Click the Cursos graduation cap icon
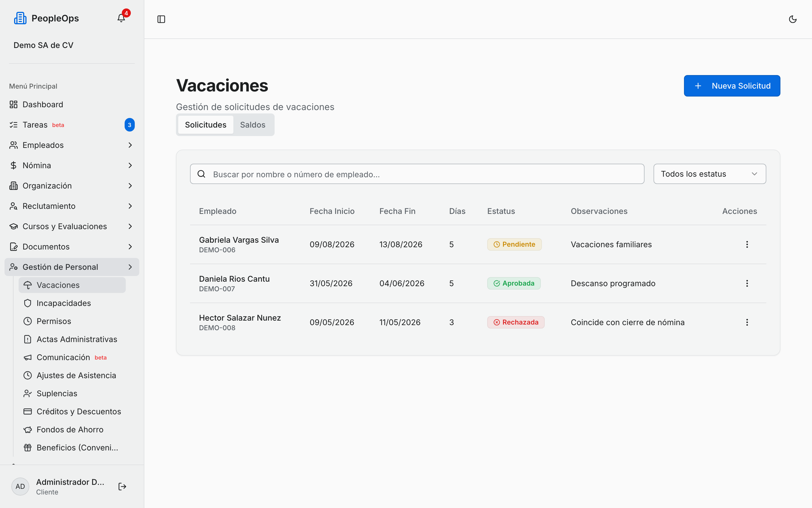 tap(14, 226)
